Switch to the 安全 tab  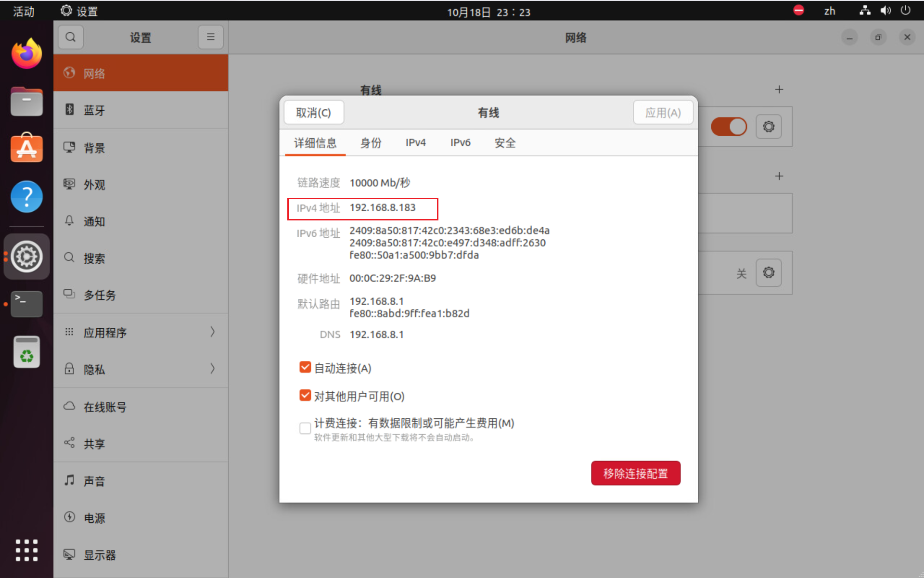pyautogui.click(x=505, y=142)
